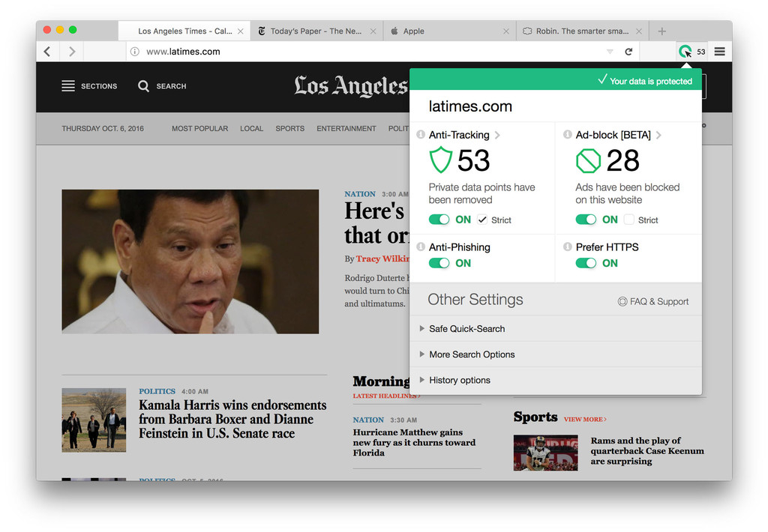The image size is (768, 532).
Task: Expand Safe Quick-Search settings
Action: [466, 329]
